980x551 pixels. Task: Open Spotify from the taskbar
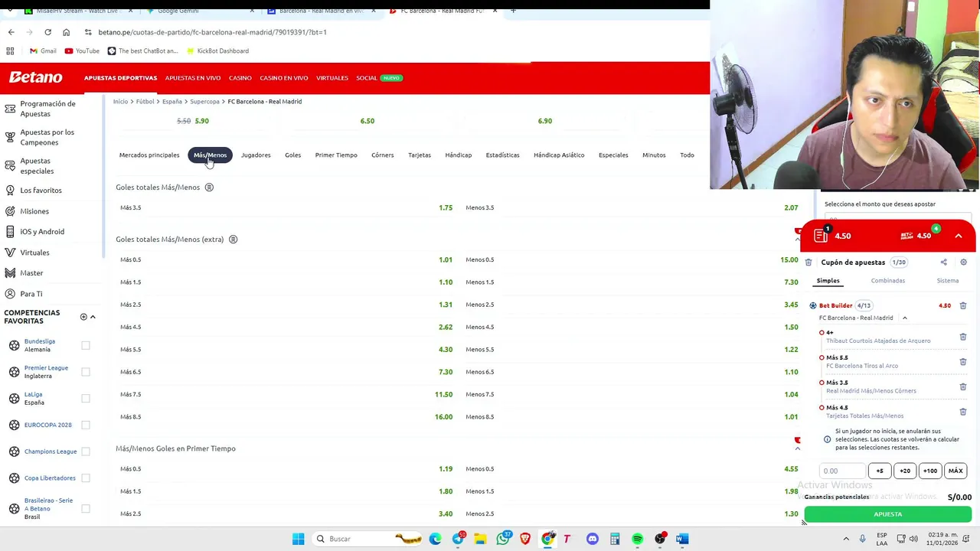637,539
